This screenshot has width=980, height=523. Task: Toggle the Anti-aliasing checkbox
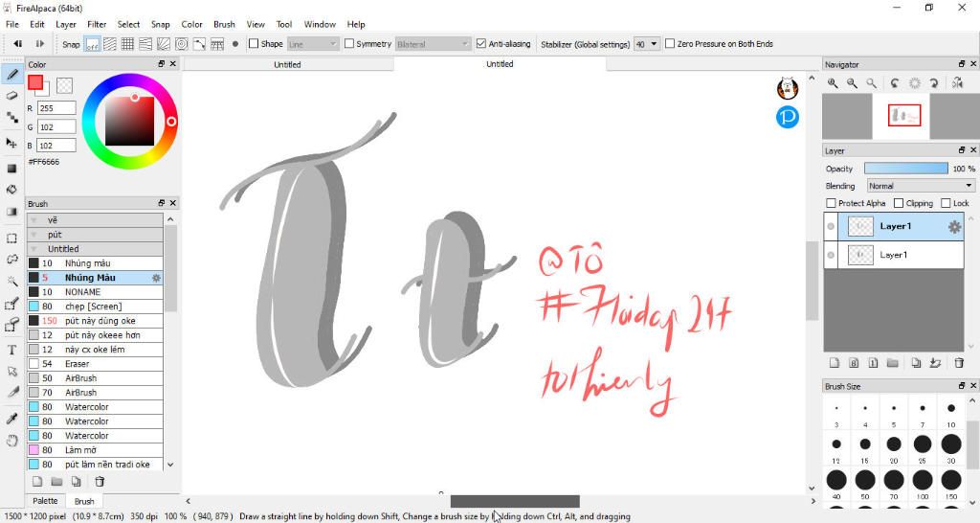click(x=481, y=44)
